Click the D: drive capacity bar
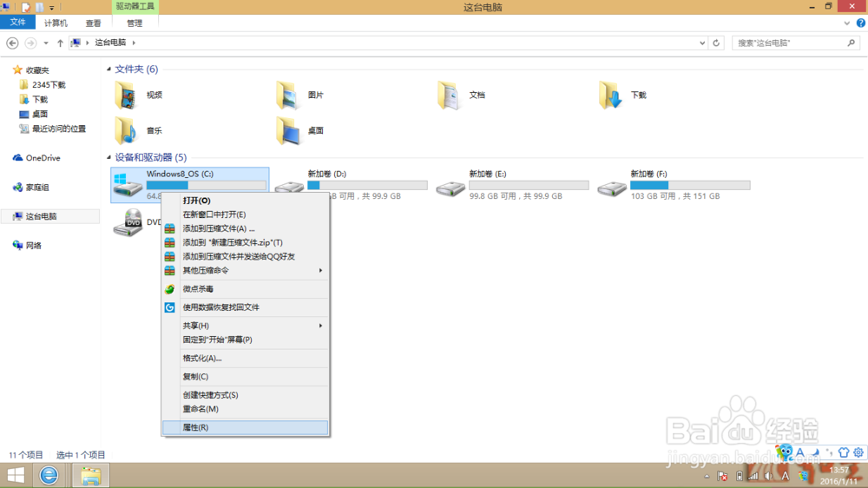This screenshot has width=868, height=488. 367,185
